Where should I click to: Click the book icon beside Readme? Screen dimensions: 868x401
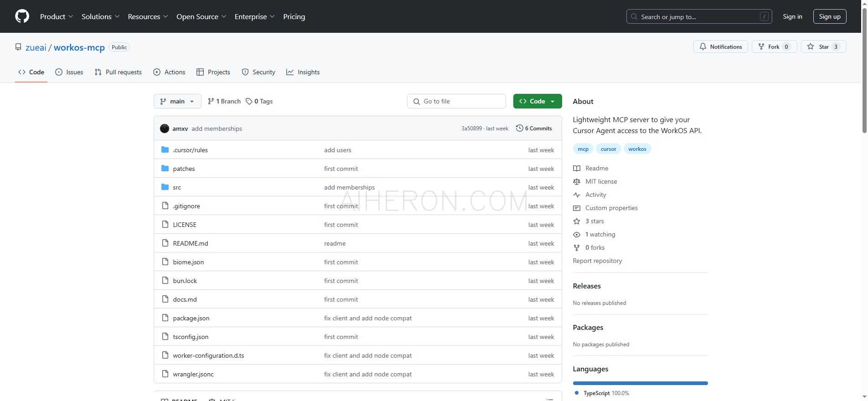[577, 168]
